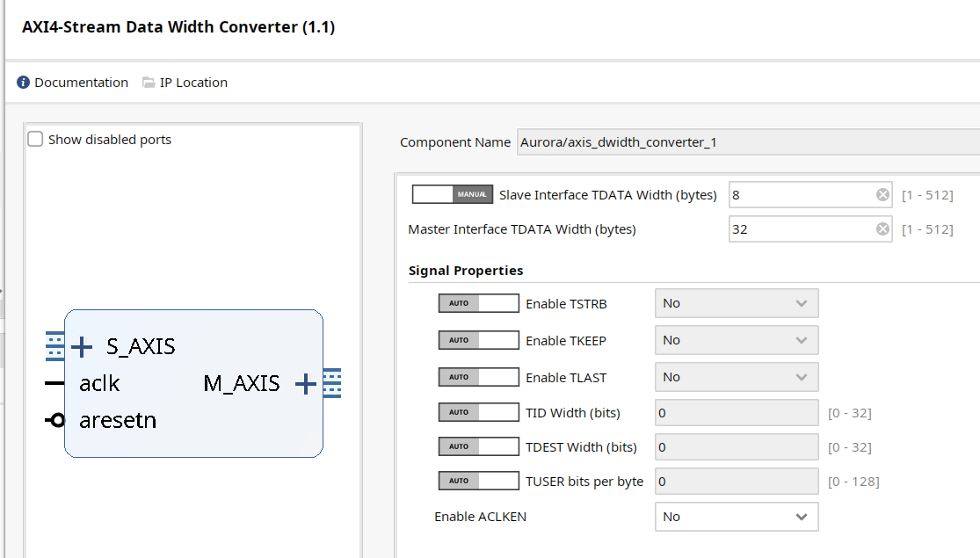Open the Enable TLAST dropdown
Image resolution: width=980 pixels, height=558 pixels.
click(x=737, y=377)
